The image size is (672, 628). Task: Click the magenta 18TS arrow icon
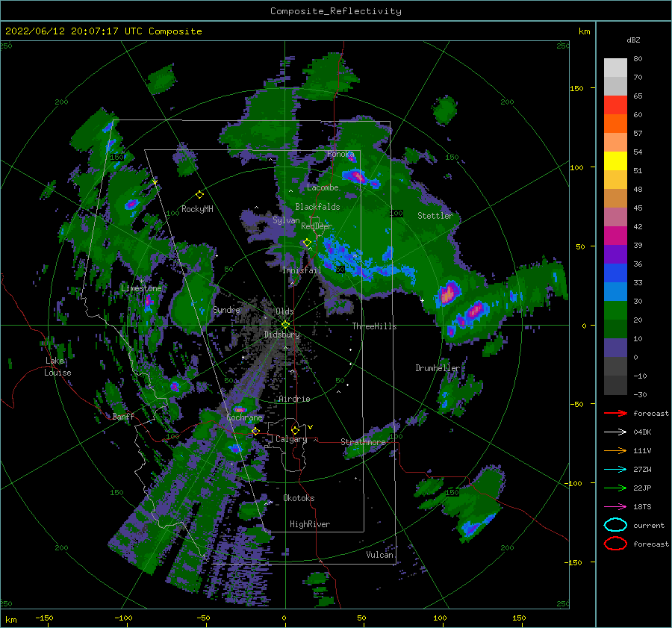tap(615, 507)
